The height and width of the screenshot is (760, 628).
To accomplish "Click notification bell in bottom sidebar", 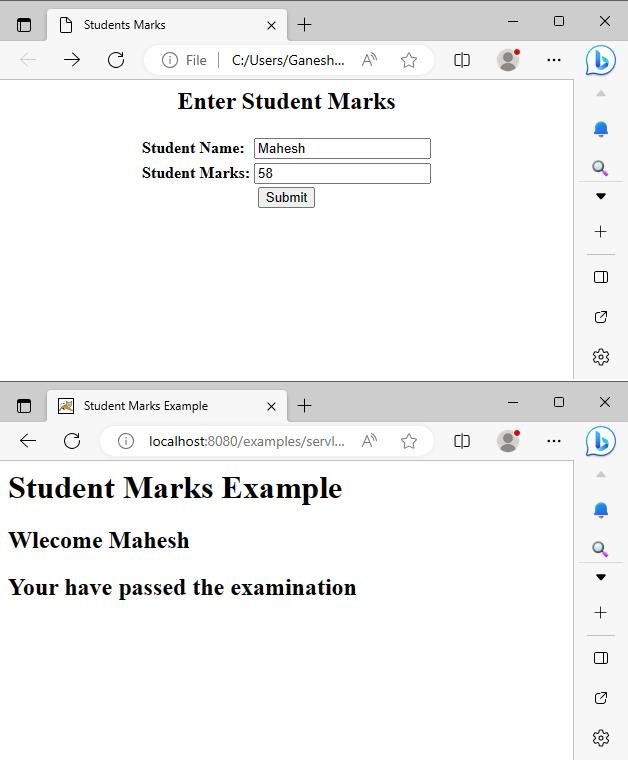I will (601, 510).
